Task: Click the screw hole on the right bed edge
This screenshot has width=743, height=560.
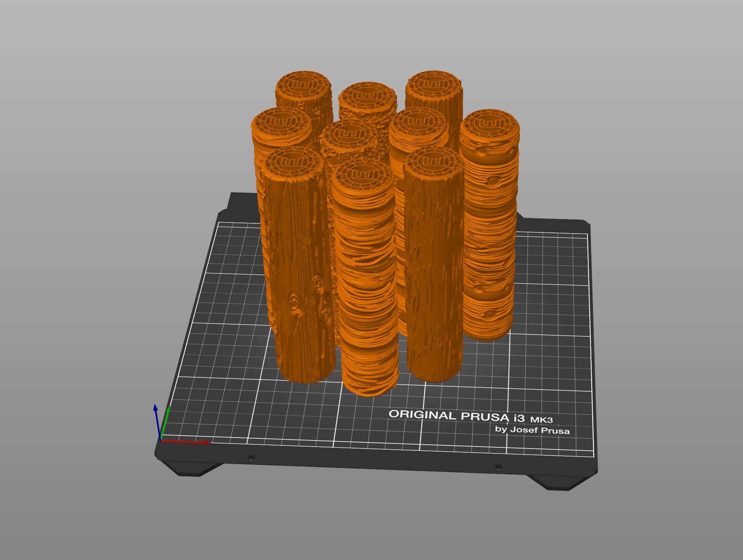Action: pos(498,467)
